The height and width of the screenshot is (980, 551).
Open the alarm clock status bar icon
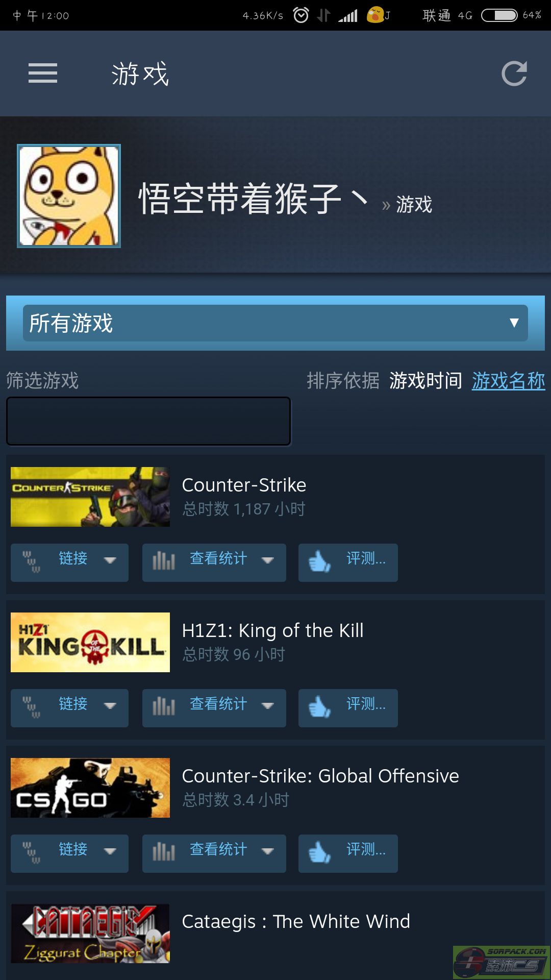(301, 15)
